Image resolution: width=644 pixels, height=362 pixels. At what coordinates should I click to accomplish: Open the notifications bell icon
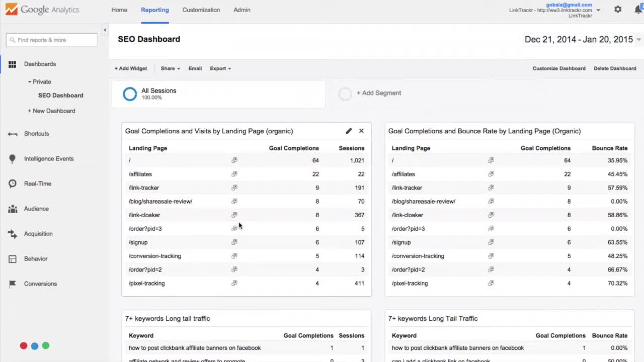(638, 10)
